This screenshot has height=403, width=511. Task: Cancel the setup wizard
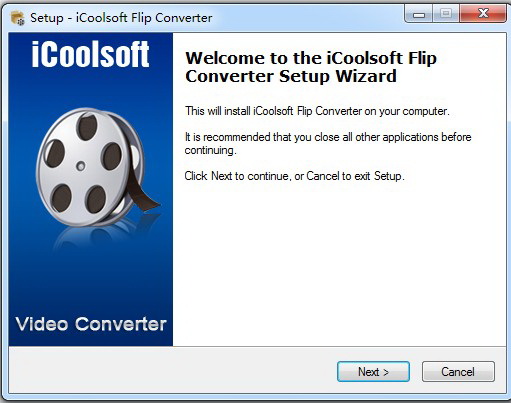tap(458, 371)
